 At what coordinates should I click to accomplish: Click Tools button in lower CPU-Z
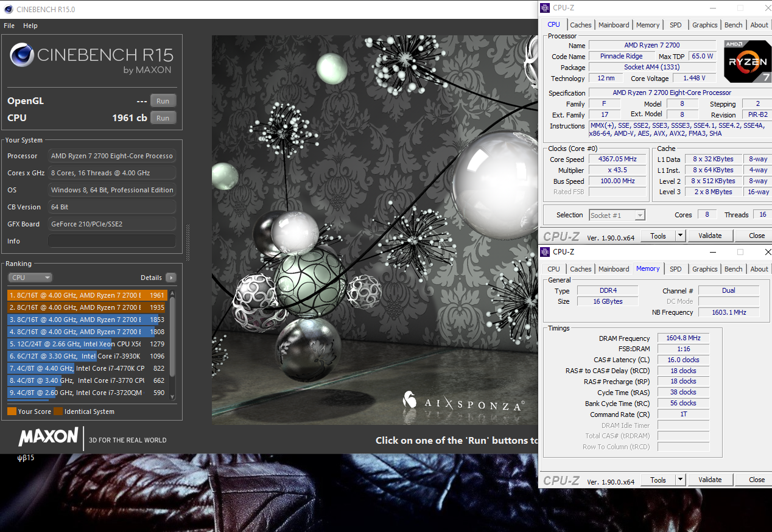point(658,480)
